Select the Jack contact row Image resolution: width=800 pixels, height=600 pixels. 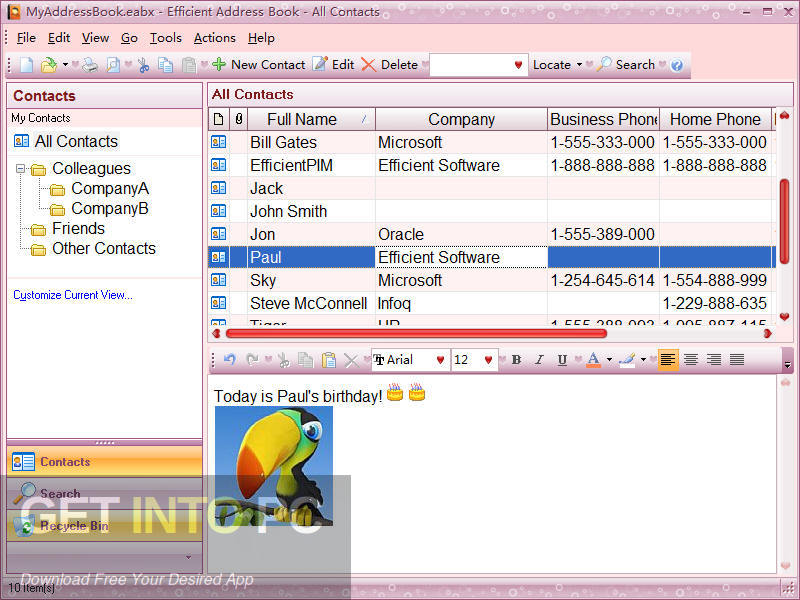pyautogui.click(x=492, y=188)
